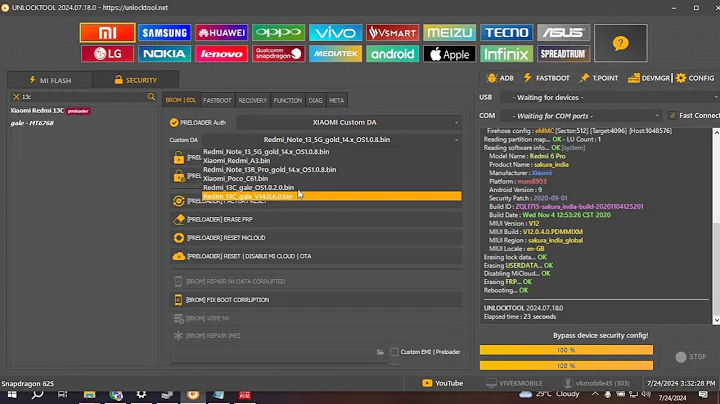Click PRELOADER RESET | DISABLE MI CLOUD | OTA
Viewport: 720px width, 404px height.
[x=316, y=256]
